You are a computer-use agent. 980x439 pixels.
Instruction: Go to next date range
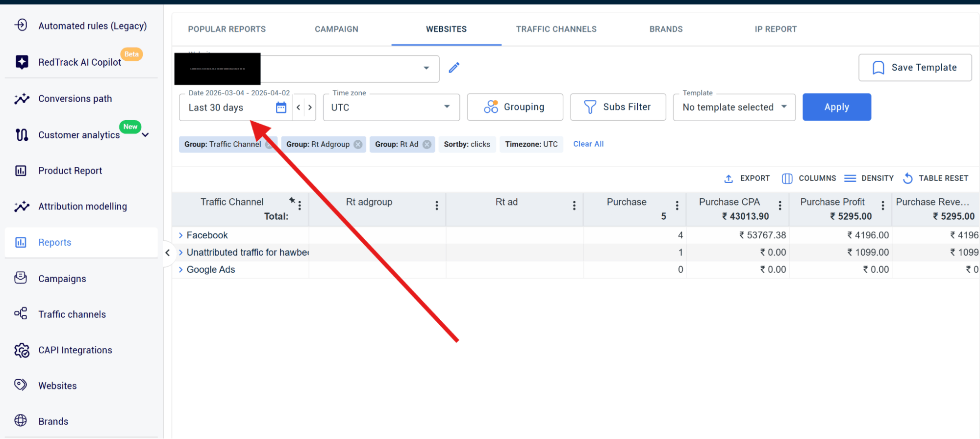310,107
